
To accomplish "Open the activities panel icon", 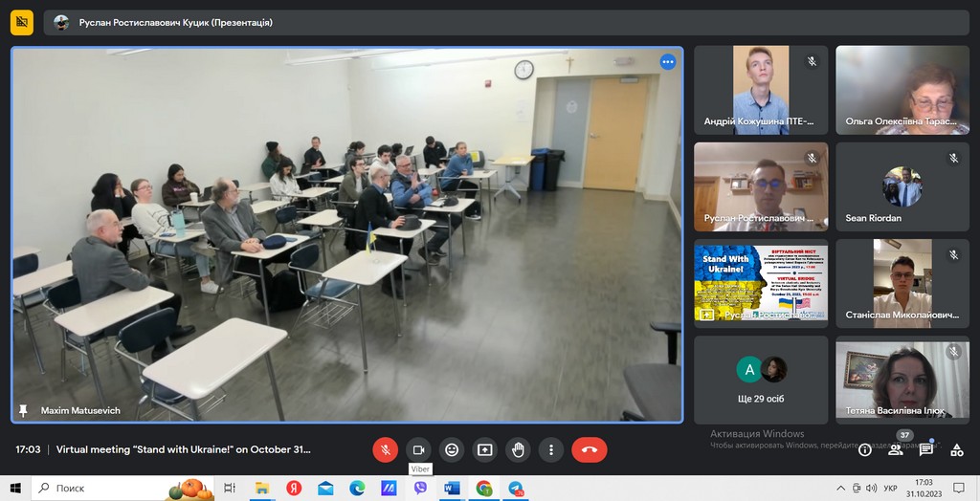I will 957,449.
